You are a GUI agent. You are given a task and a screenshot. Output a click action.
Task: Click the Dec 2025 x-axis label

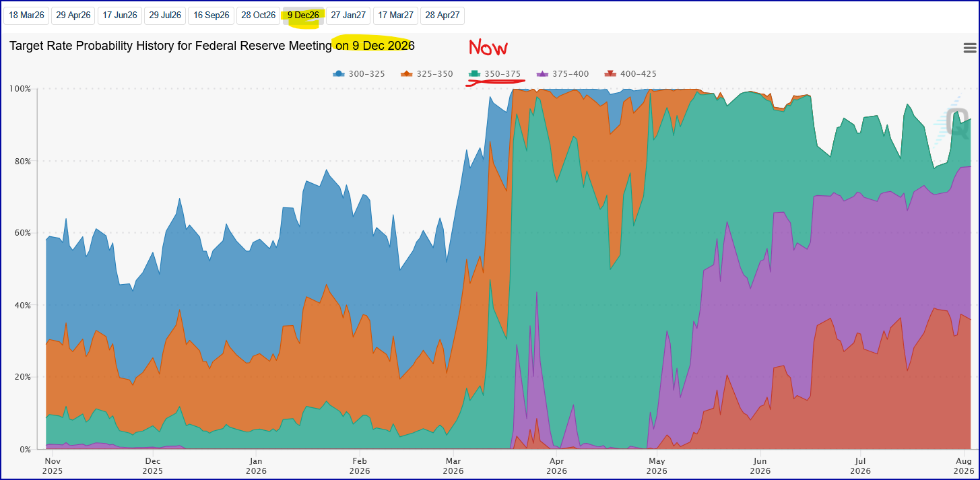pyautogui.click(x=153, y=466)
